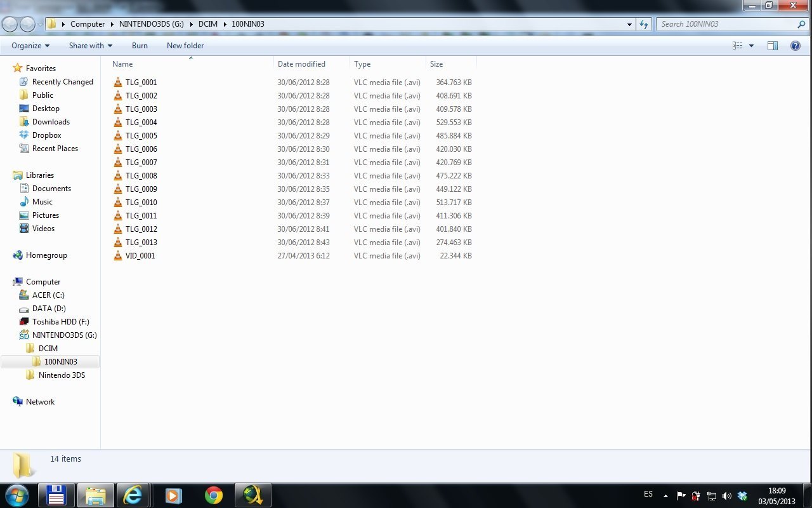The width and height of the screenshot is (812, 508).
Task: Click inside the Search 100NIN03 field
Action: (x=726, y=24)
